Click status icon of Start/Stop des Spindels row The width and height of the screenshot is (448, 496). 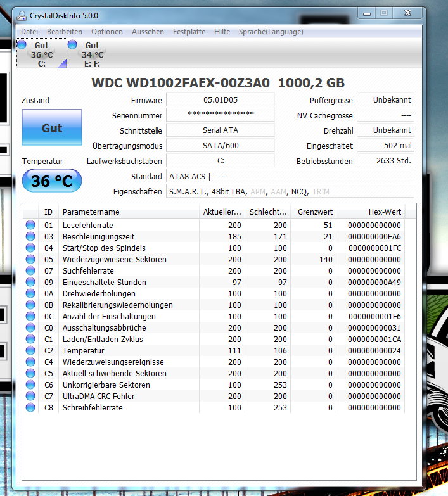[30, 248]
